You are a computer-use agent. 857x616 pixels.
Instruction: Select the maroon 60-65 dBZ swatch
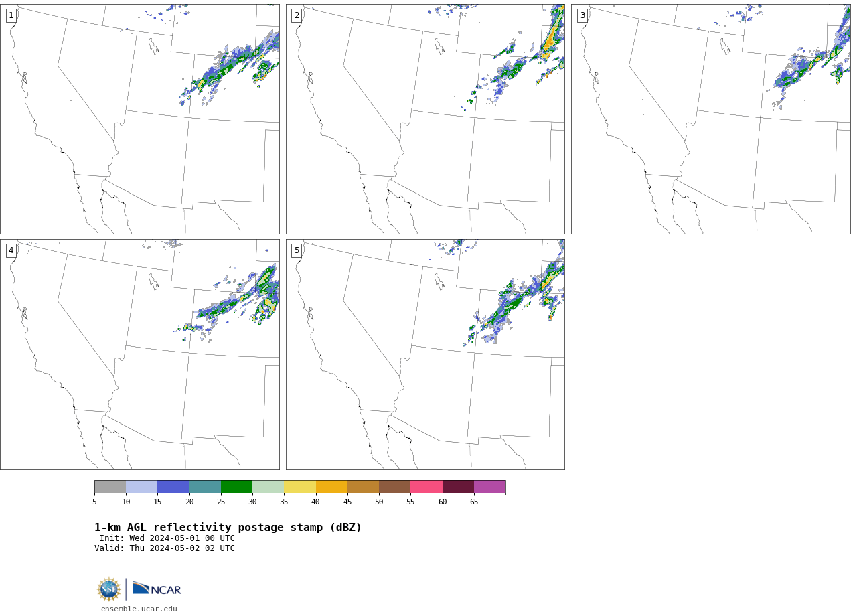458,487
